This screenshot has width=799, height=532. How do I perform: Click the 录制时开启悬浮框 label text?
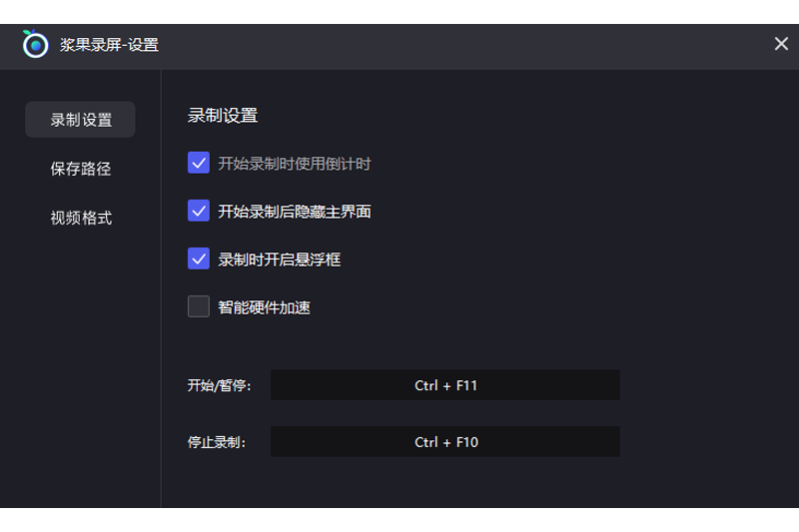(x=280, y=260)
